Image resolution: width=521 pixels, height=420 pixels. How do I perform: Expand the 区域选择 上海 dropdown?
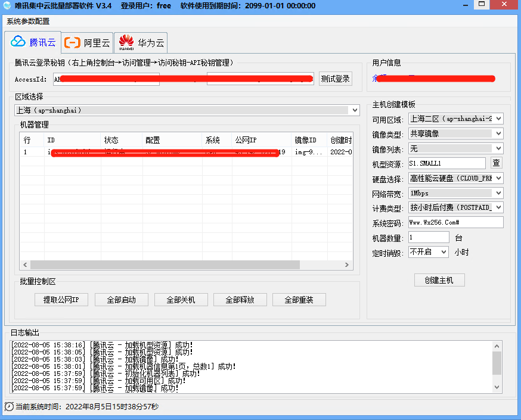pos(187,110)
